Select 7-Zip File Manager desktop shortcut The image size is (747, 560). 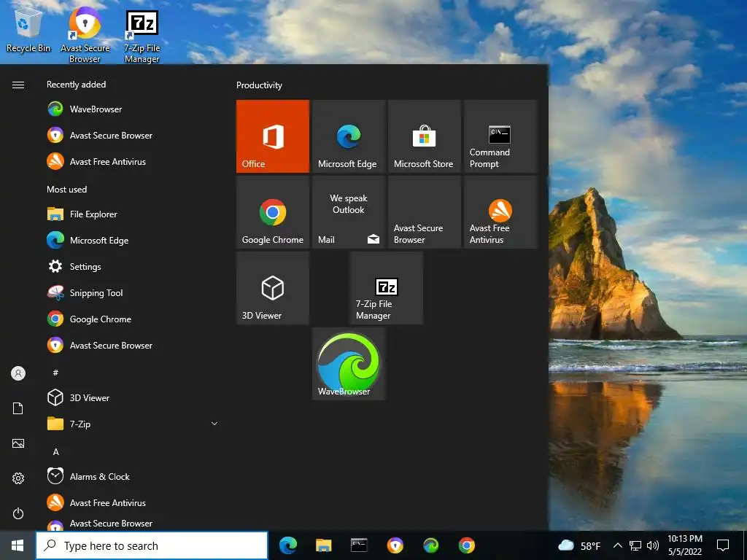[x=142, y=37]
